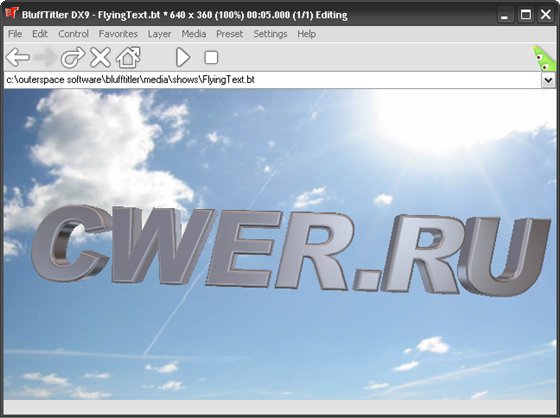Open the File menu

15,34
